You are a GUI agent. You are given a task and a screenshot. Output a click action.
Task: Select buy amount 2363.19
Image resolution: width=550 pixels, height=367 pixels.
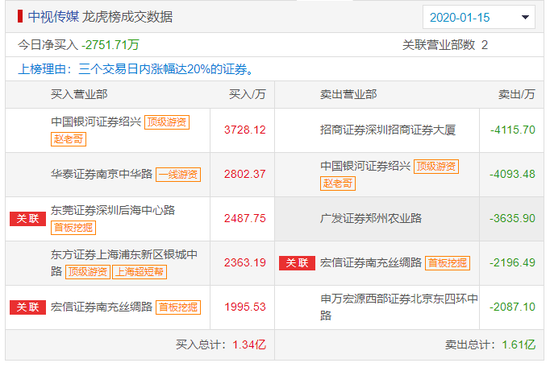pyautogui.click(x=245, y=262)
